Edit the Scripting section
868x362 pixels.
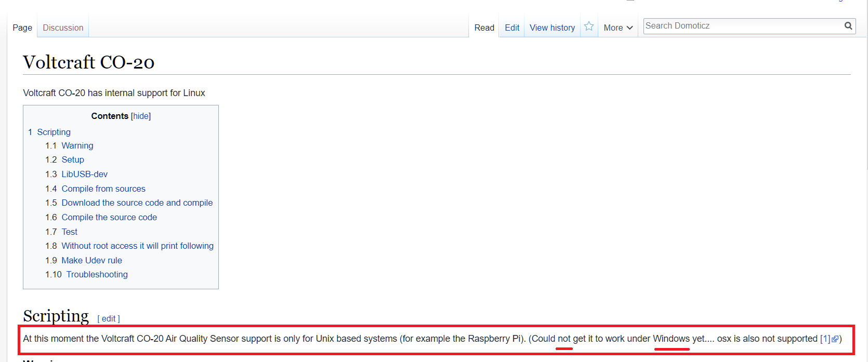[x=109, y=319]
